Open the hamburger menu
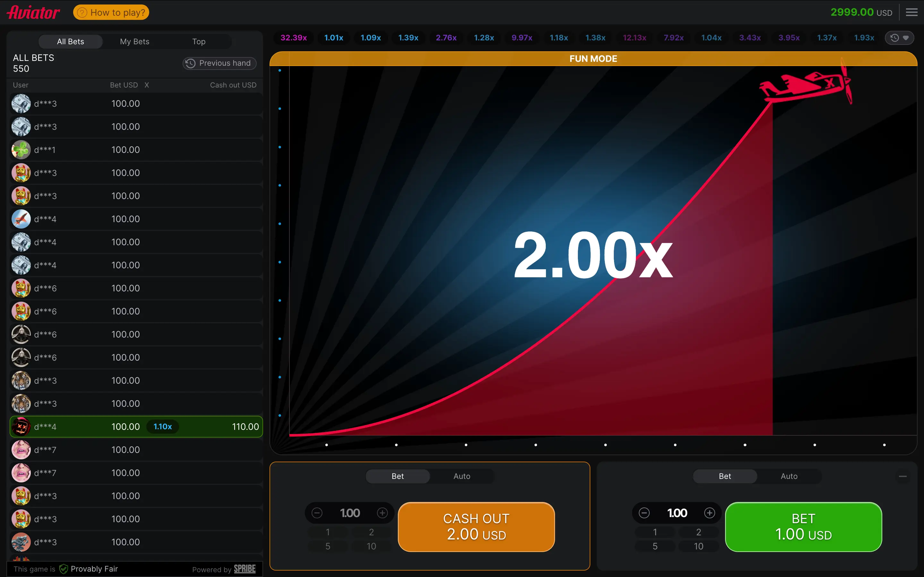This screenshot has width=924, height=577. tap(911, 12)
